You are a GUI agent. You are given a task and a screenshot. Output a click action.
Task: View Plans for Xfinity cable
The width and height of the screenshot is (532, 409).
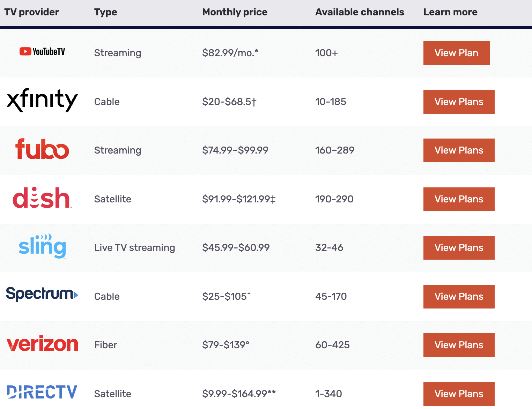tap(459, 102)
